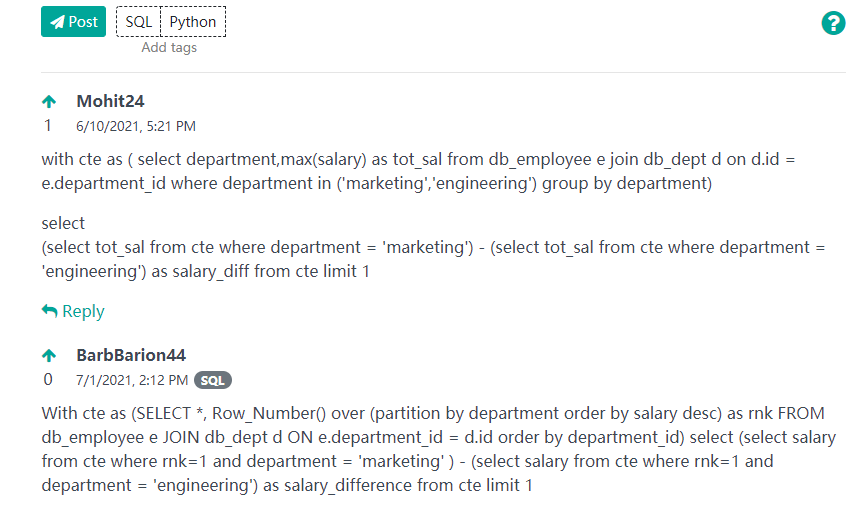Upvote BarbBarion44's comment with the arrow

coord(49,355)
